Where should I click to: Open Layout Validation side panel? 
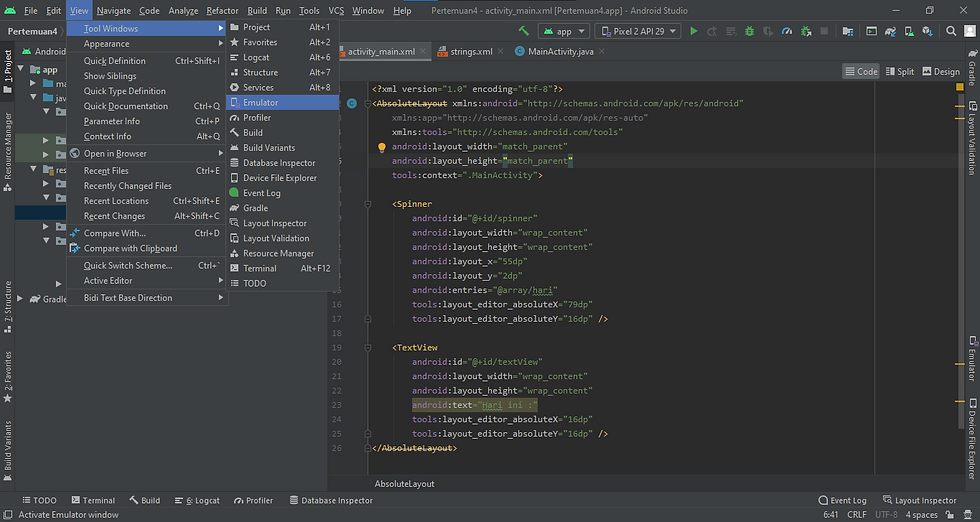pyautogui.click(x=972, y=138)
